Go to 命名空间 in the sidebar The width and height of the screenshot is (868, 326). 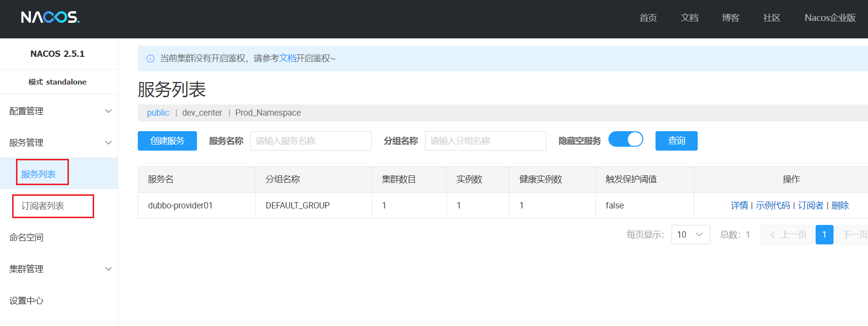(x=27, y=238)
